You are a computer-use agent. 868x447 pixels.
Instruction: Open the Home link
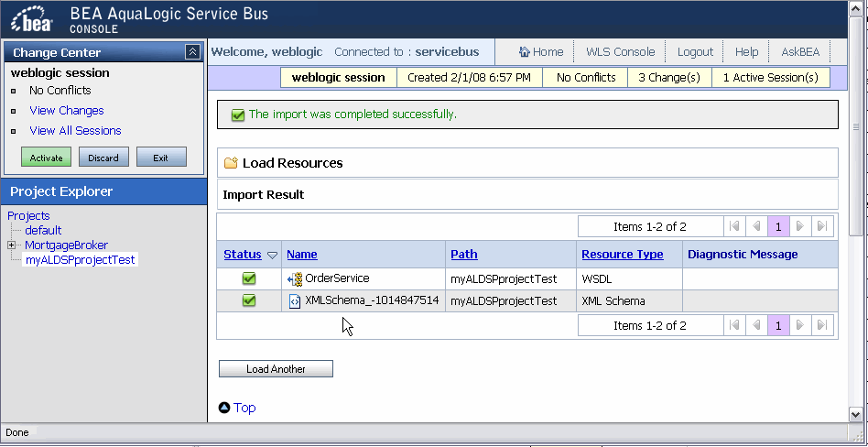coord(548,52)
